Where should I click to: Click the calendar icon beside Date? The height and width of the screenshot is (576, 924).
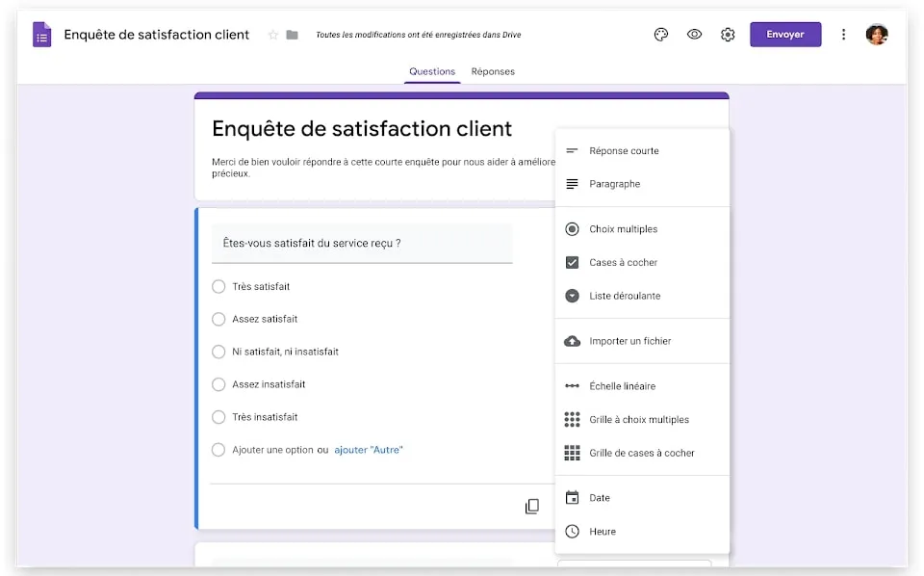point(572,498)
